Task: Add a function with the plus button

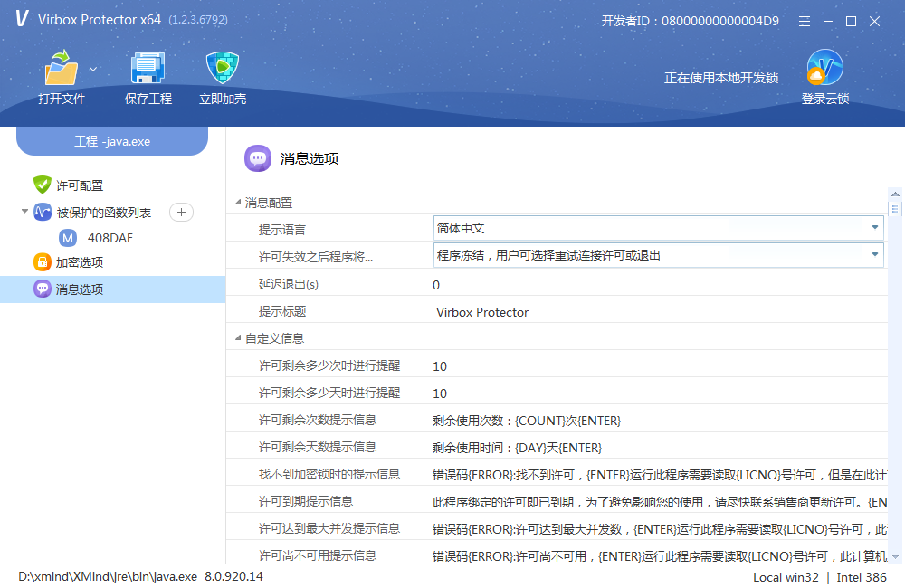Action: point(181,213)
